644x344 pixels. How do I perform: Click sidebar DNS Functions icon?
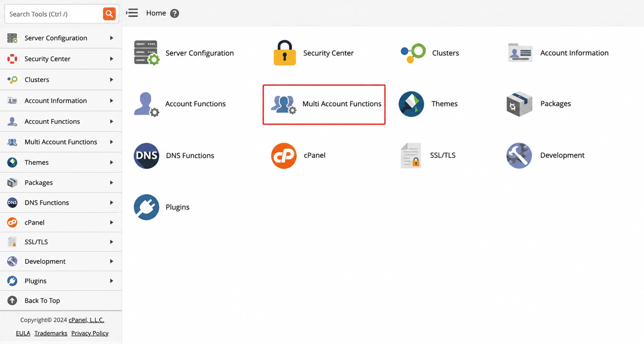(12, 203)
